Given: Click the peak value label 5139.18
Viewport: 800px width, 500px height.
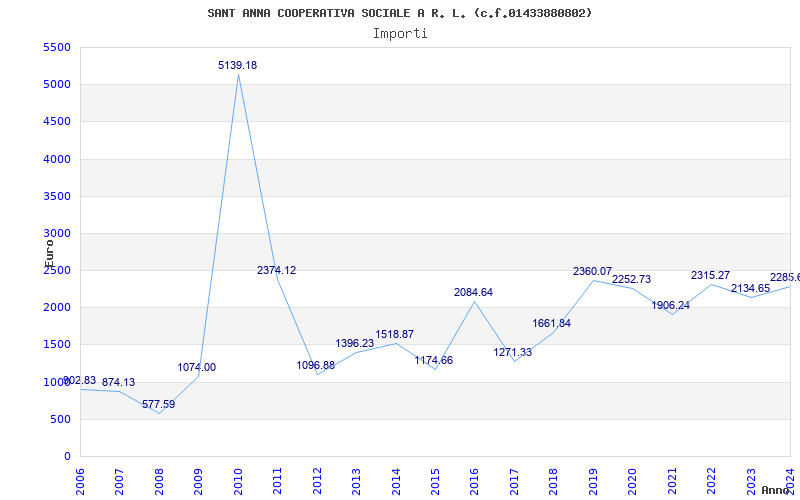Looking at the screenshot, I should tap(237, 65).
